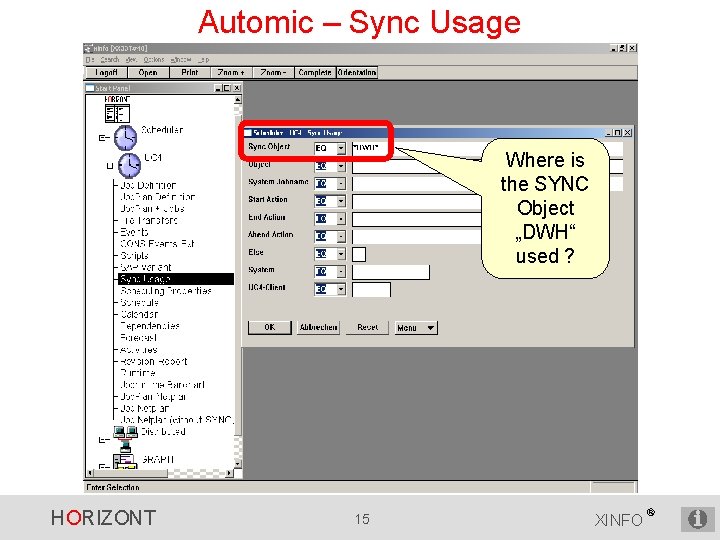Select Calendar in the tree

(139, 314)
